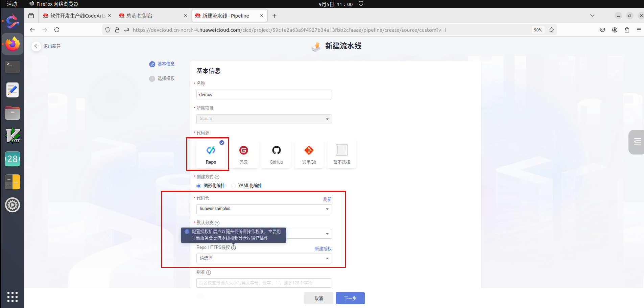The height and width of the screenshot is (308, 644).
Task: Open help icon next to 创建方式
Action: pyautogui.click(x=217, y=177)
